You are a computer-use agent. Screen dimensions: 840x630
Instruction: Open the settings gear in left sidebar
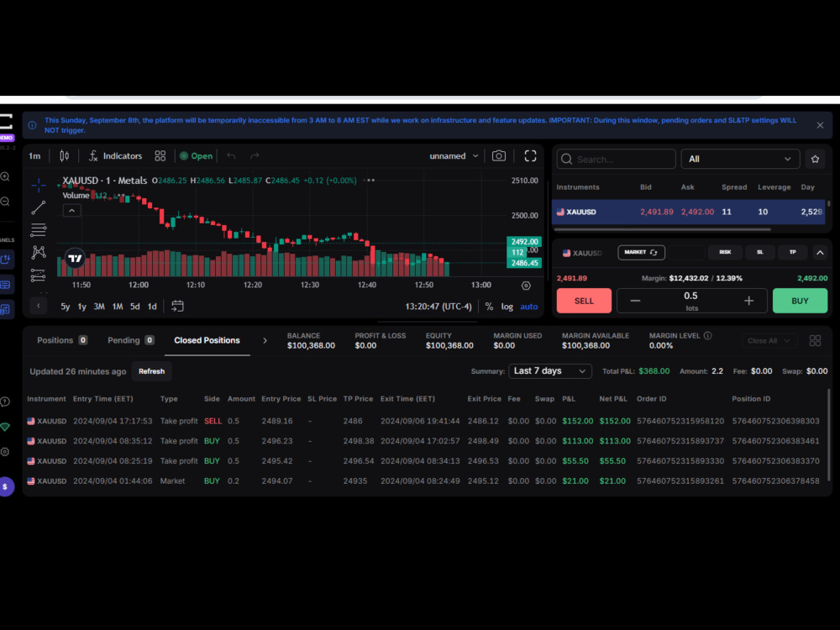(x=6, y=451)
